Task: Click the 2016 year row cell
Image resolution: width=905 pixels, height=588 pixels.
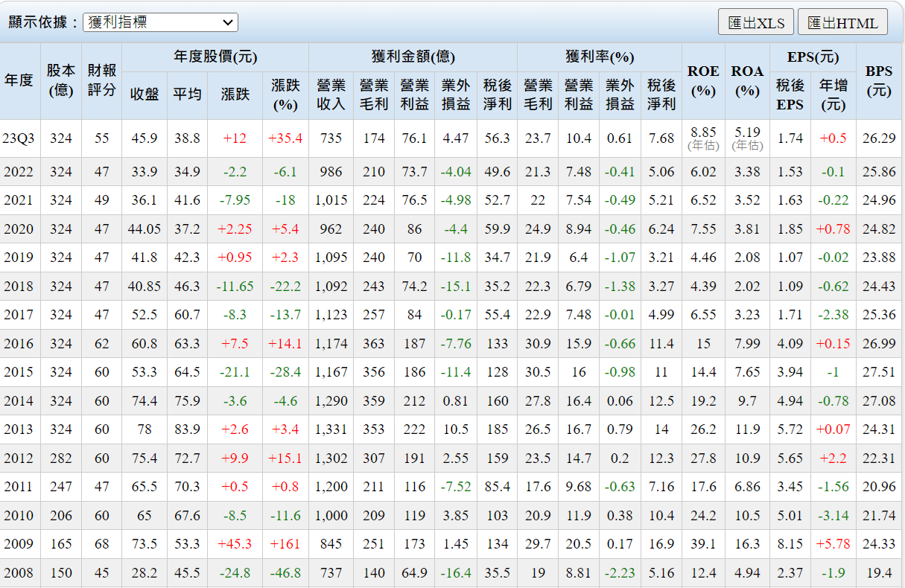Action: [19, 344]
